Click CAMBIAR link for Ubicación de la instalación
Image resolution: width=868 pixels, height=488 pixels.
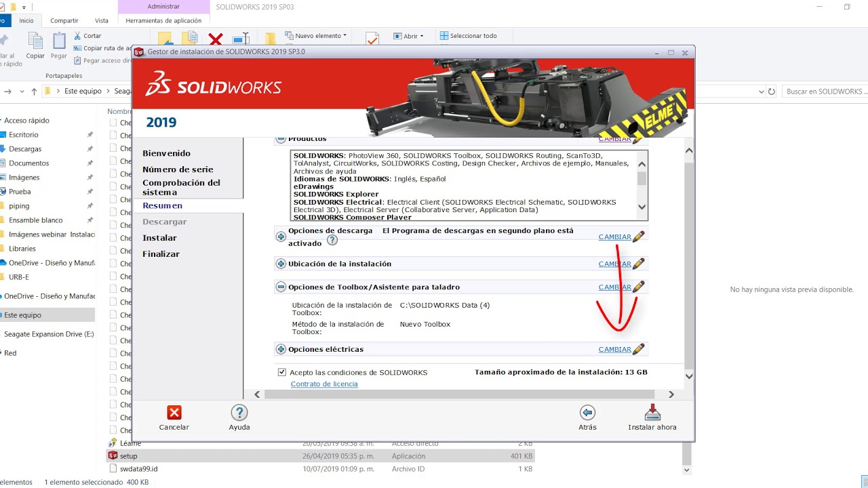pyautogui.click(x=615, y=264)
